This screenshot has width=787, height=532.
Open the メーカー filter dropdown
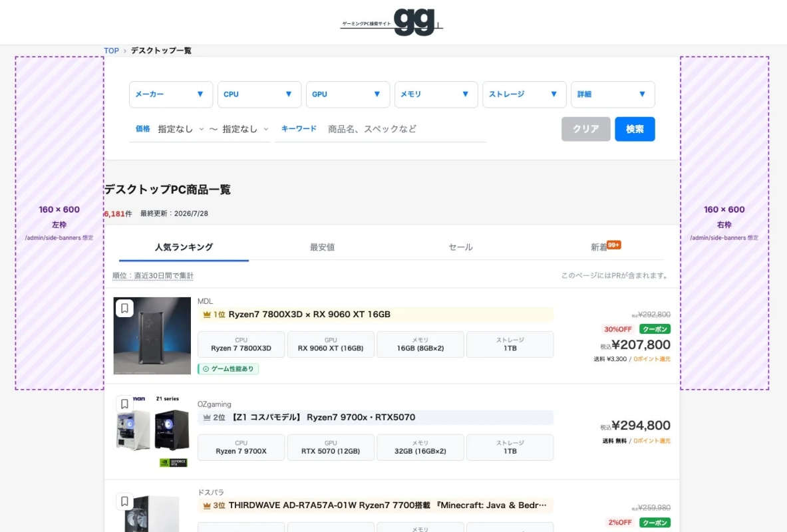point(171,94)
